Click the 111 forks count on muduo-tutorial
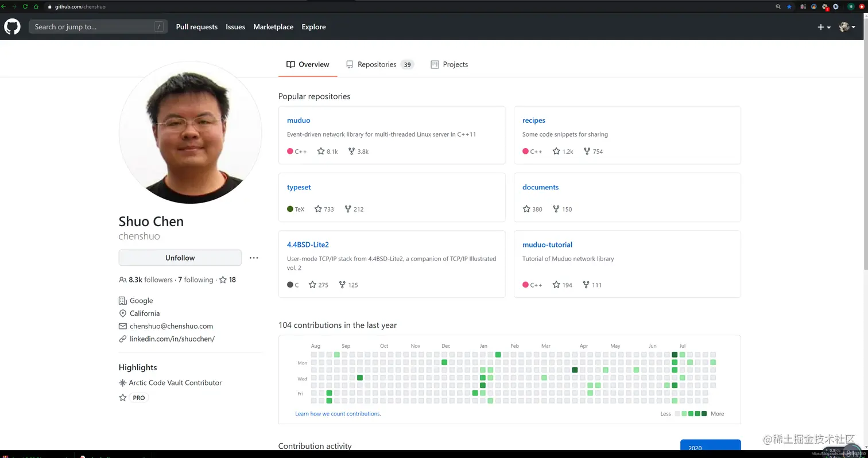Viewport: 868px width, 458px height. tap(592, 285)
